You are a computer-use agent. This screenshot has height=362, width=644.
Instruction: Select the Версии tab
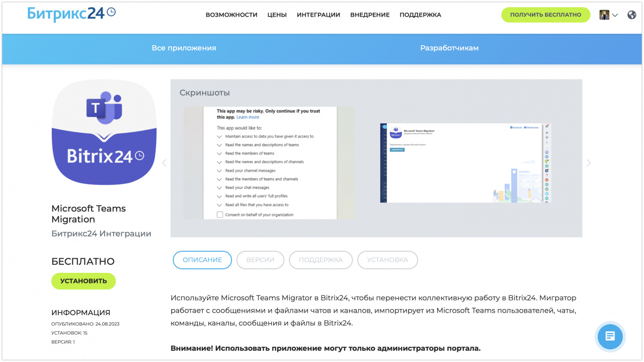(260, 260)
